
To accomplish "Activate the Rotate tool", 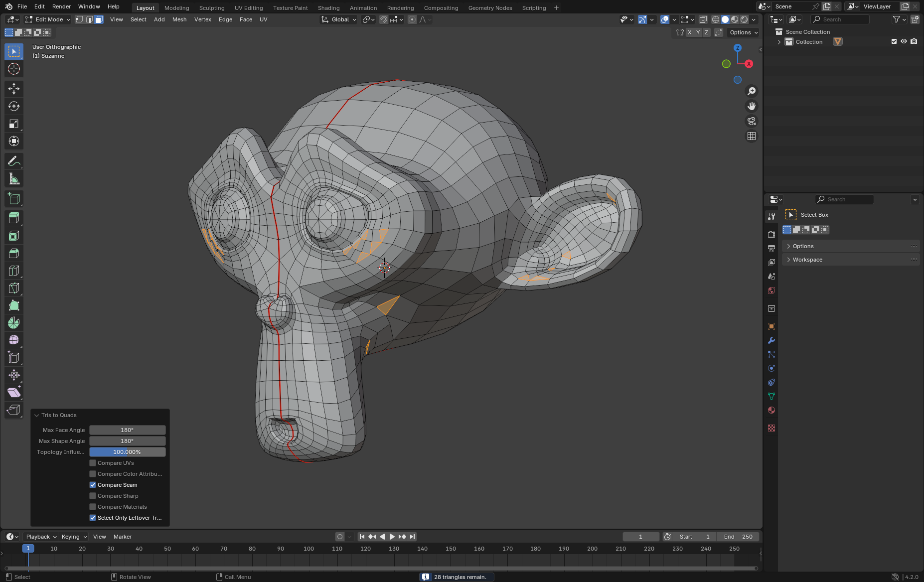I will point(14,106).
